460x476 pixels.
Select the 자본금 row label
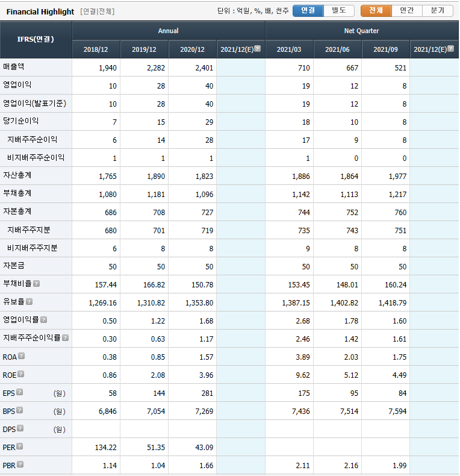13,266
